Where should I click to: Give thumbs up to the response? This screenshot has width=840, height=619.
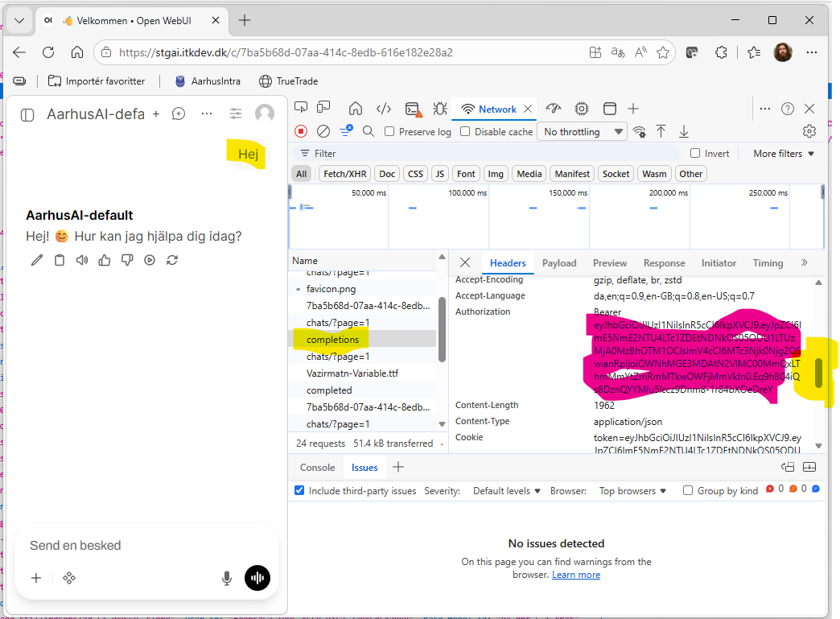(105, 260)
